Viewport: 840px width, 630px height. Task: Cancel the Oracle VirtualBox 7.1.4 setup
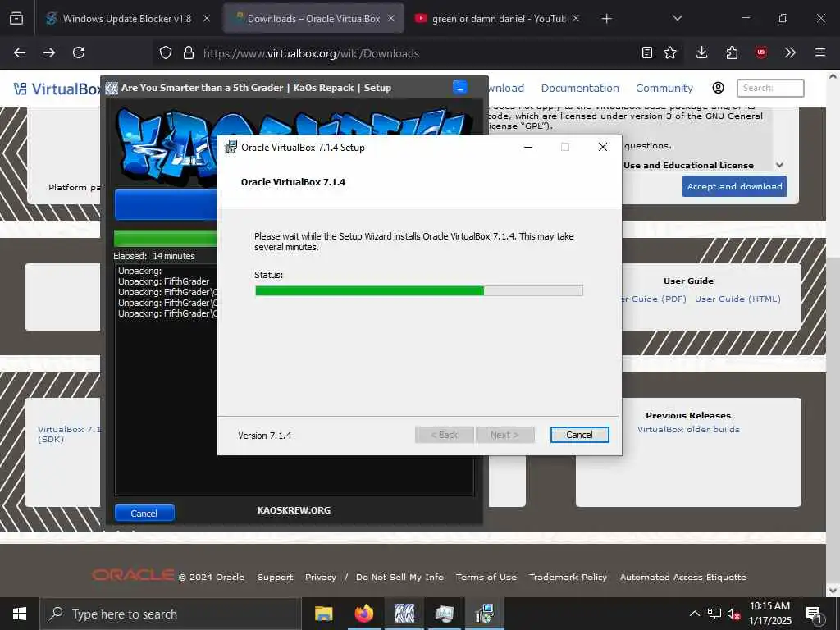pos(580,435)
